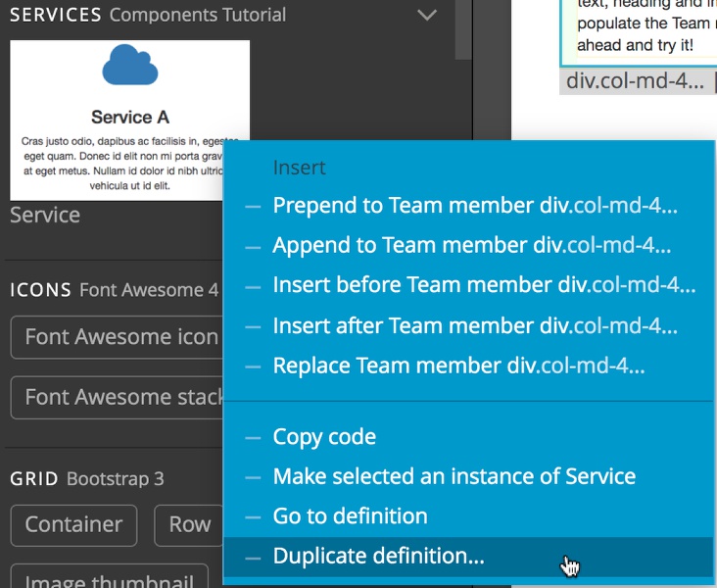The width and height of the screenshot is (717, 588).
Task: Click the Service label under thumbnail
Action: click(x=45, y=215)
